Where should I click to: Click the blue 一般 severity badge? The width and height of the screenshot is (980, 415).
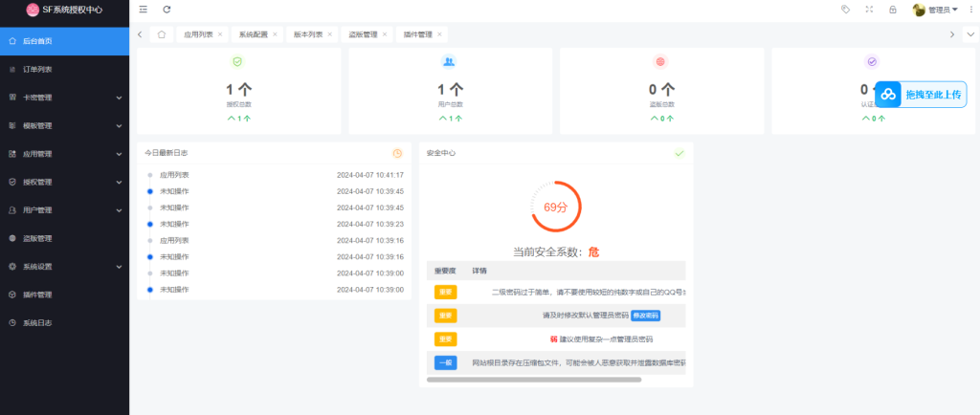(446, 362)
